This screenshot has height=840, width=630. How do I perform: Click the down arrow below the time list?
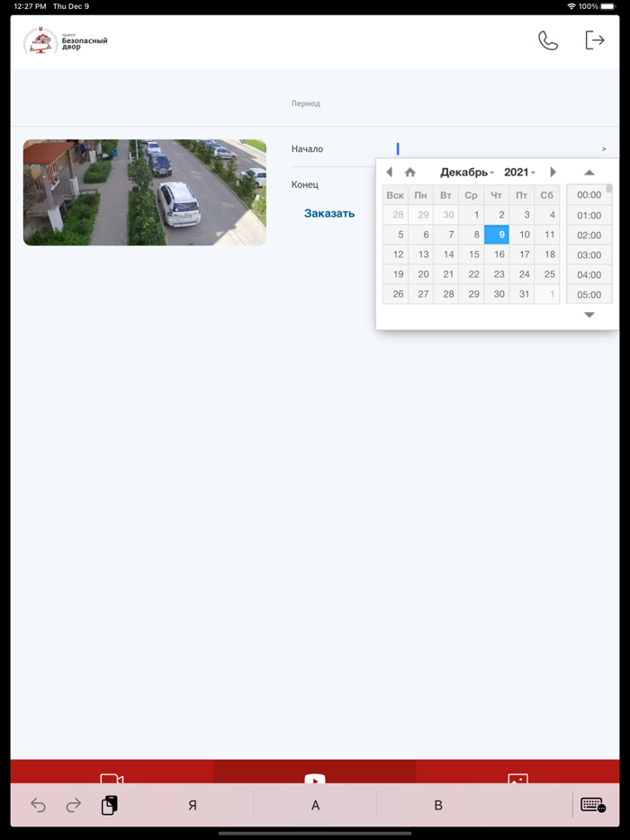point(589,315)
